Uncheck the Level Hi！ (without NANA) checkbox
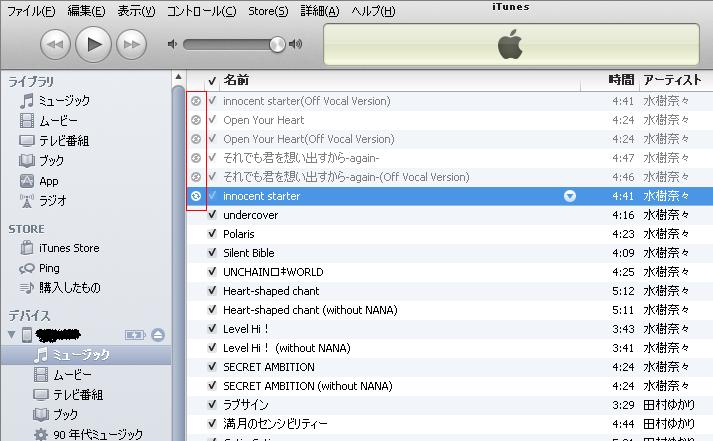 [x=212, y=348]
